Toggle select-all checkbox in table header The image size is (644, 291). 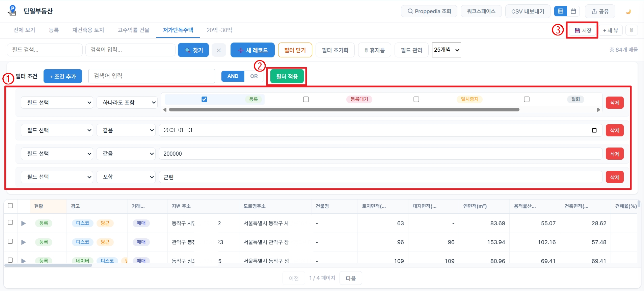coord(10,206)
